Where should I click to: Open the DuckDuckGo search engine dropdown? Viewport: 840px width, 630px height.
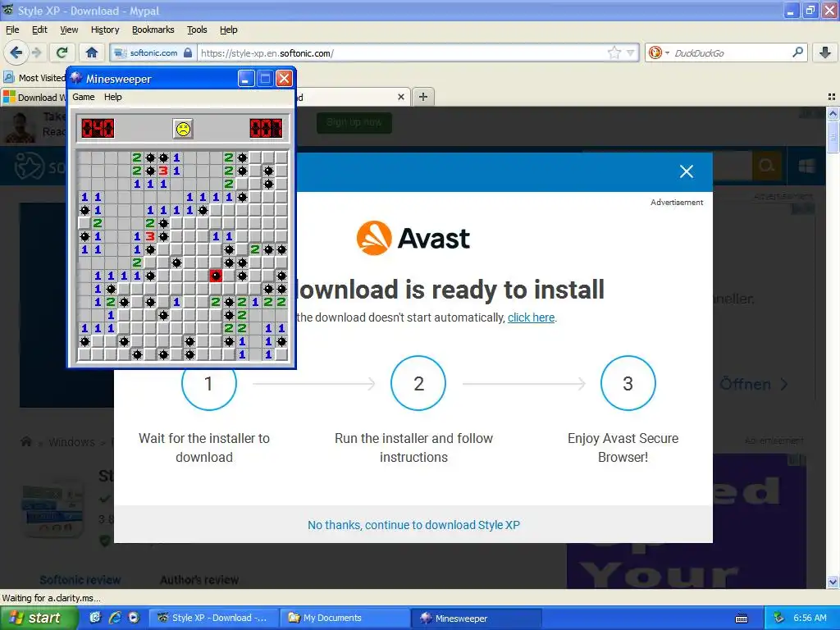[659, 53]
